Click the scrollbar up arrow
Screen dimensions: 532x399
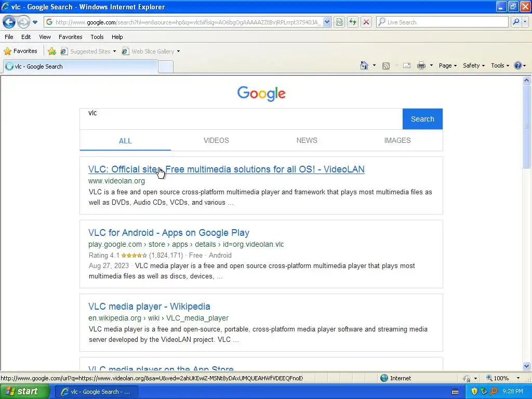tap(527, 80)
